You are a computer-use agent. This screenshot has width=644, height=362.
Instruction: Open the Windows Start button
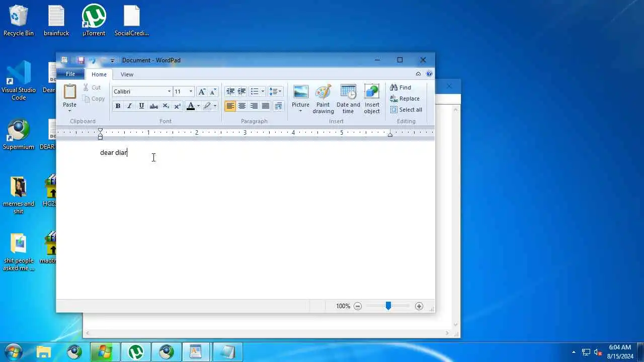13,352
